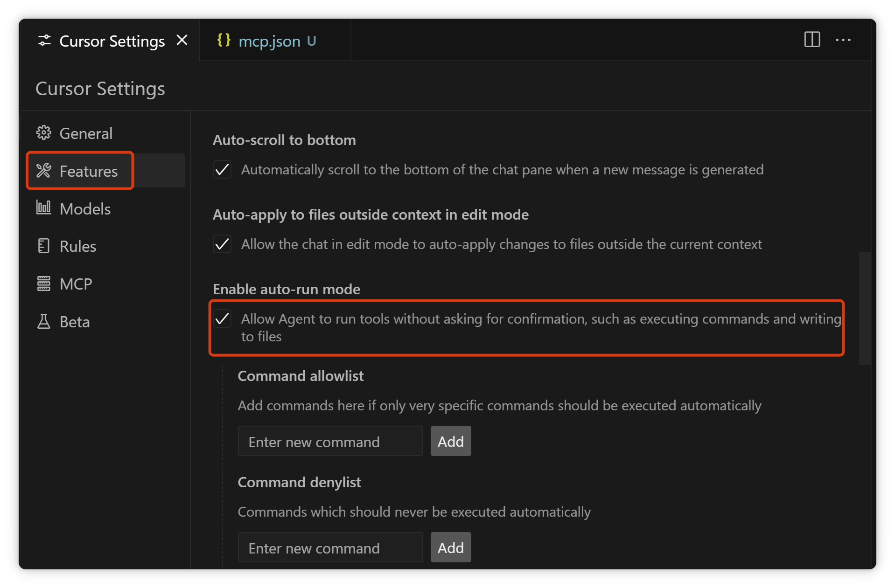Click the Models bar chart icon
This screenshot has height=588, width=895.
[44, 208]
